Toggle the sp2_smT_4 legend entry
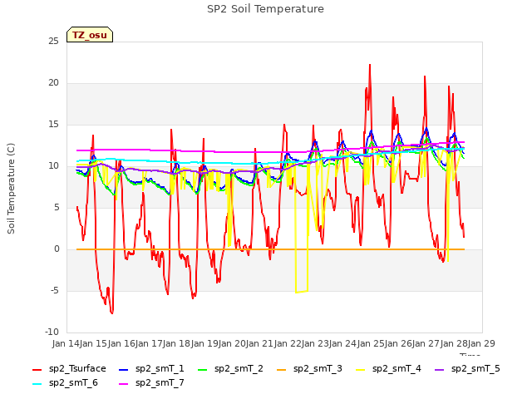532x399 pixels. 388,369
